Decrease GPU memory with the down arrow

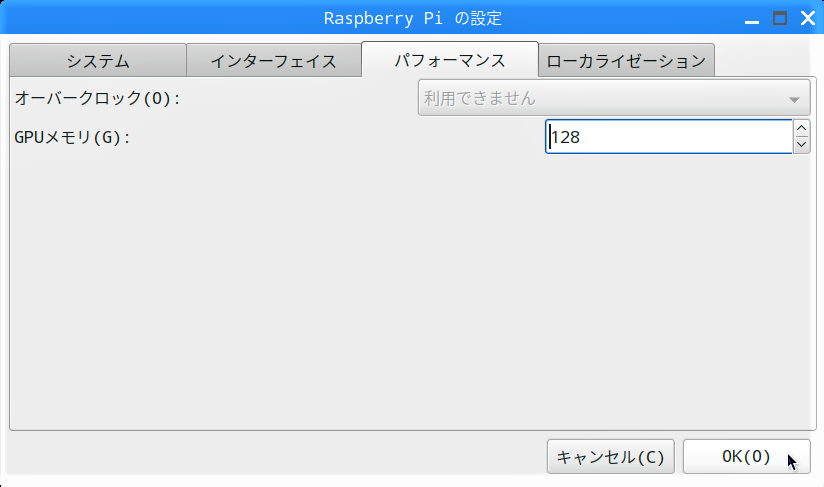[x=801, y=145]
